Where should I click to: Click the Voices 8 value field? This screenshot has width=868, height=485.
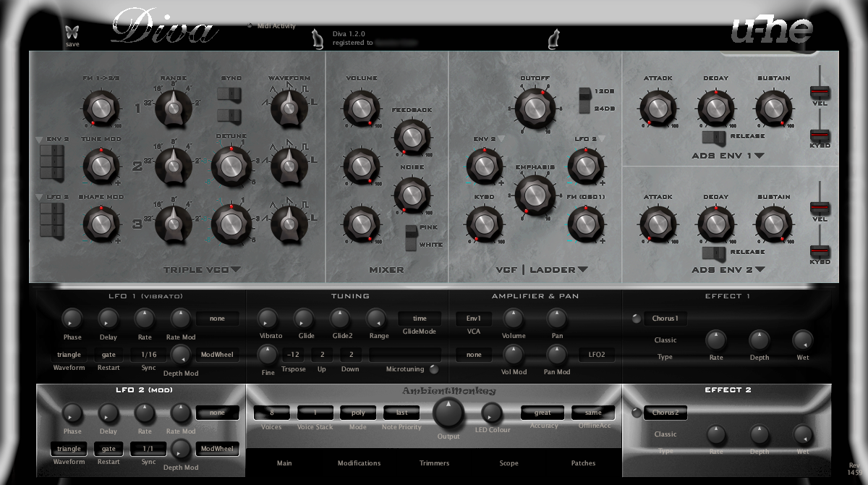tap(271, 413)
